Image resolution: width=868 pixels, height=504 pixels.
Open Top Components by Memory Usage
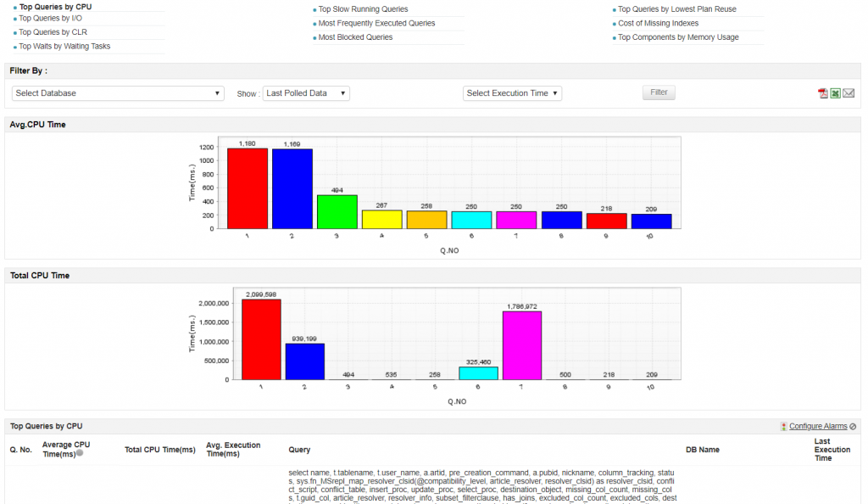pyautogui.click(x=678, y=37)
